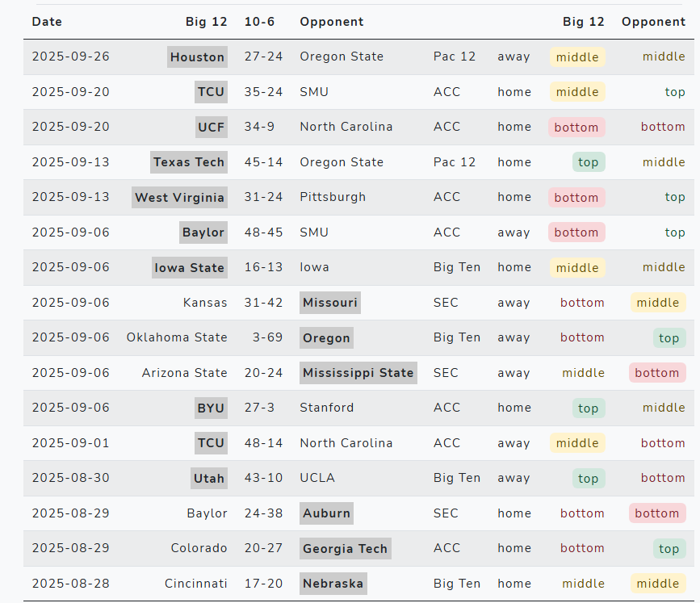Screen dimensions: 700x603
Task: Open the Texas Tech team entry
Action: pos(189,162)
